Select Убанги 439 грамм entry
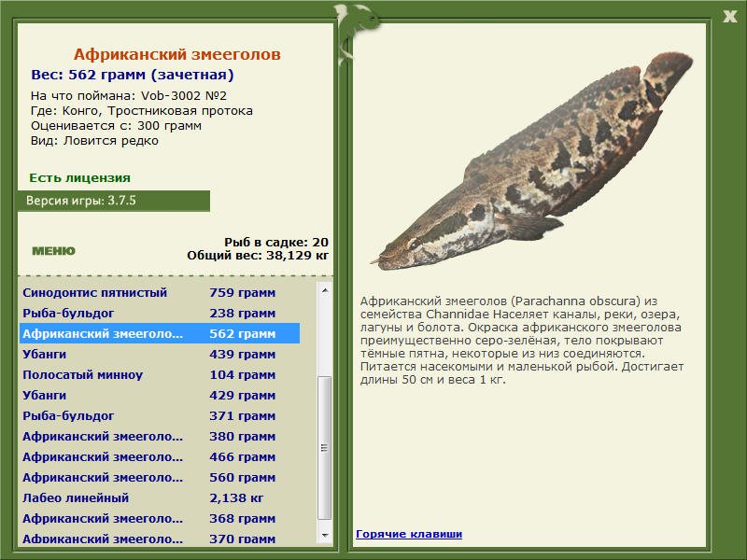The height and width of the screenshot is (560, 747). (160, 354)
